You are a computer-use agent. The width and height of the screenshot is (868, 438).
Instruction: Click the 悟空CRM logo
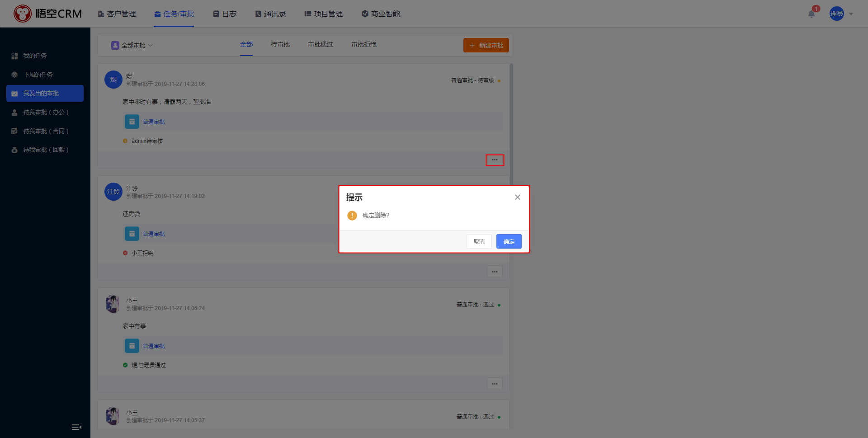coord(48,14)
